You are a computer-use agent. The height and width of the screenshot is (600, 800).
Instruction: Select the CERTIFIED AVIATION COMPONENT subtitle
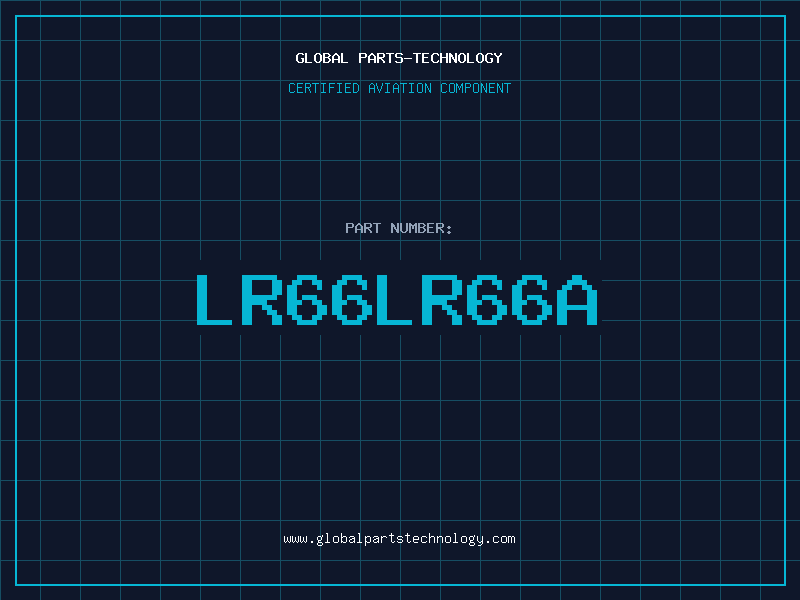click(x=399, y=88)
